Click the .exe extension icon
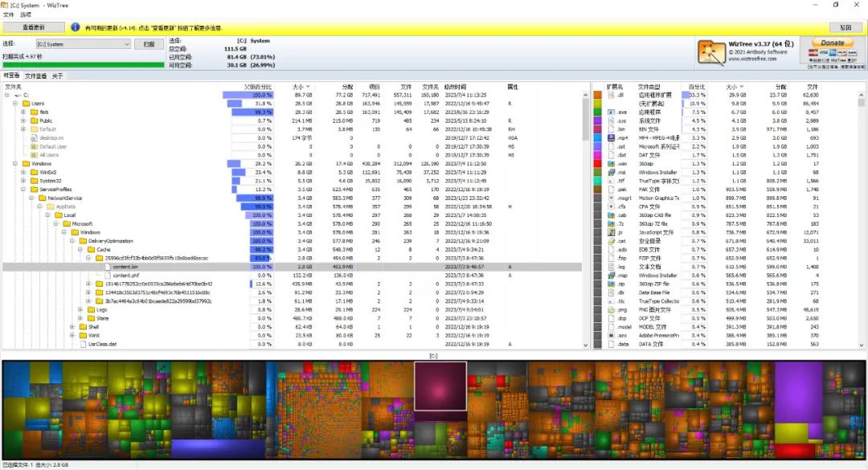 coord(611,112)
